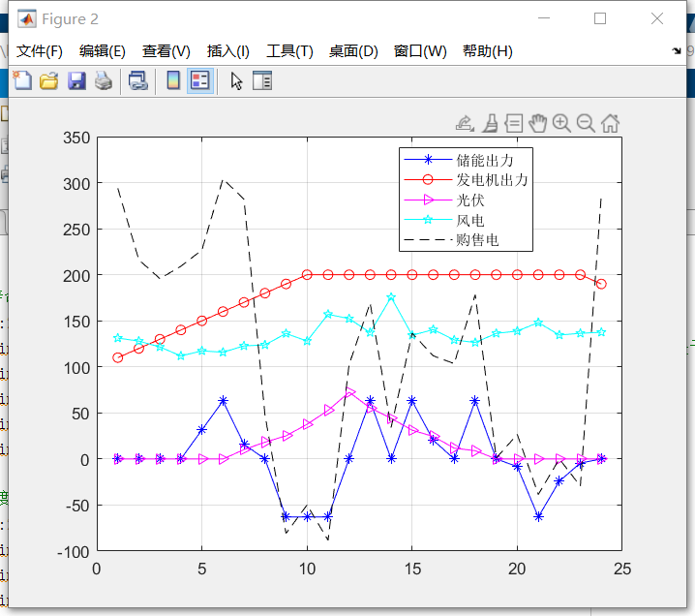
Task: Click the Link Plot toolbar icon
Action: (138, 80)
